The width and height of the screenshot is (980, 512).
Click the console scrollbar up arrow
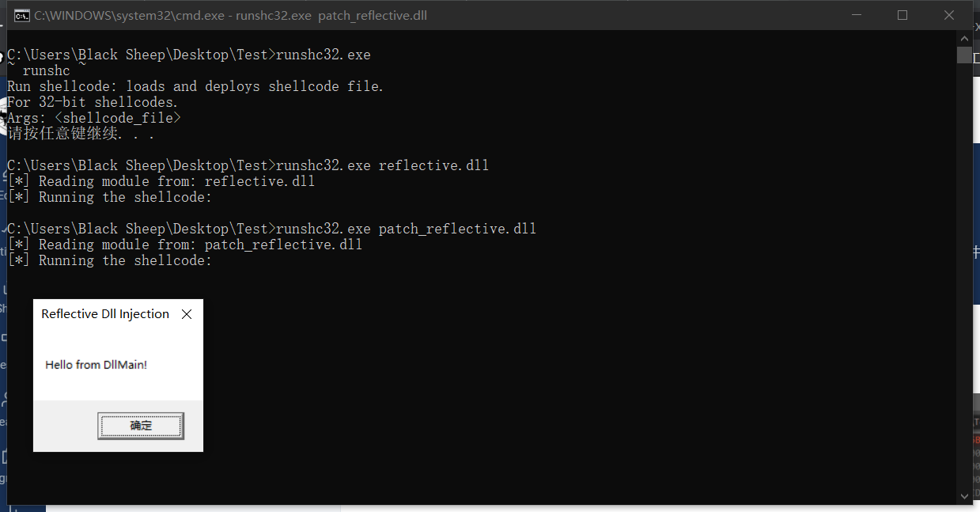tap(964, 38)
